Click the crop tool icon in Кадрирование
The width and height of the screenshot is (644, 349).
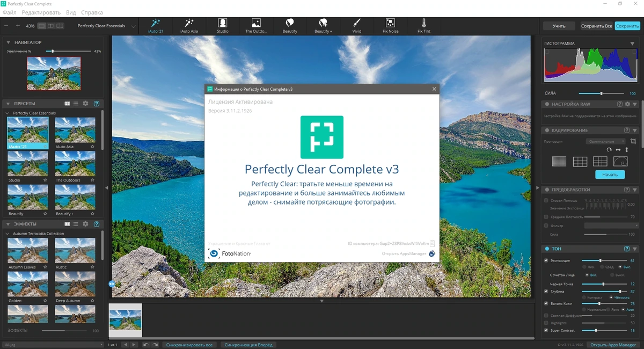click(x=633, y=141)
